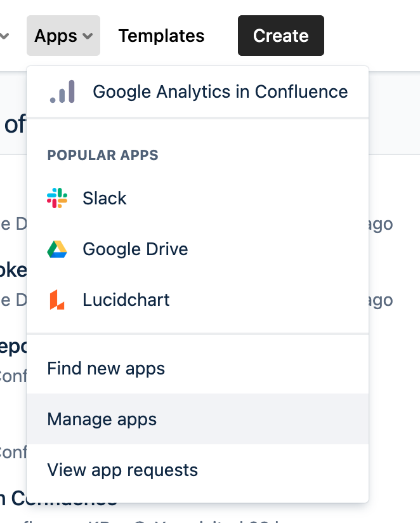
Task: Select the Slack app label
Action: [105, 198]
